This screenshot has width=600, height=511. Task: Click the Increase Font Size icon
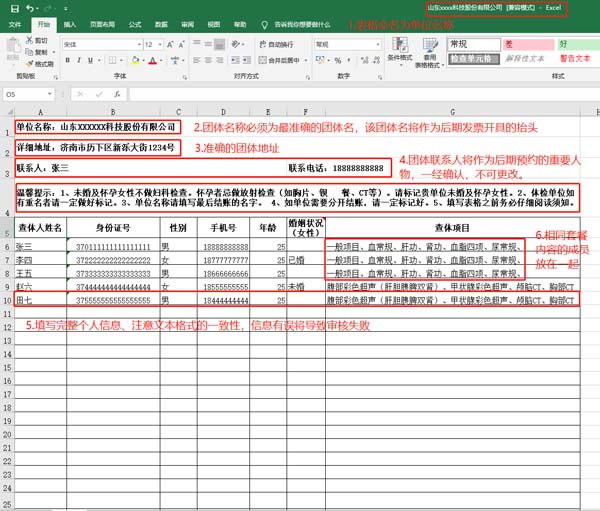click(170, 45)
